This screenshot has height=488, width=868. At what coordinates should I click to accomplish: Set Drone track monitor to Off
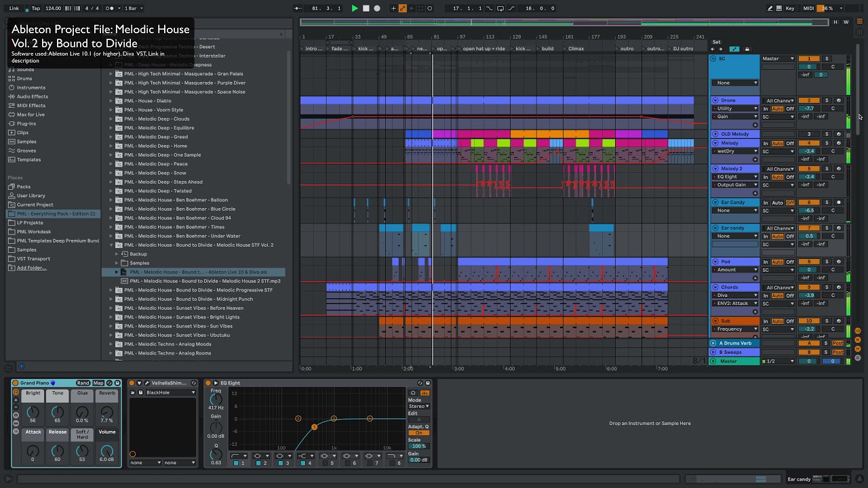pyautogui.click(x=790, y=108)
